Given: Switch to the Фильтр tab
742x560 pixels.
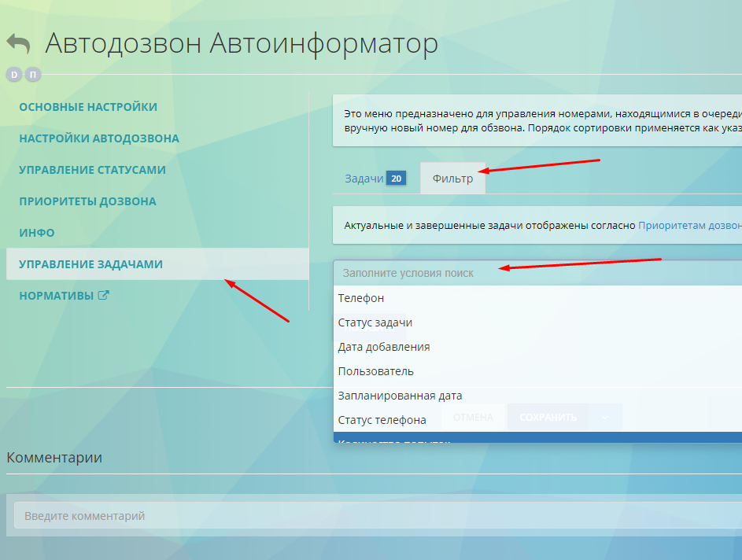Looking at the screenshot, I should (x=452, y=179).
